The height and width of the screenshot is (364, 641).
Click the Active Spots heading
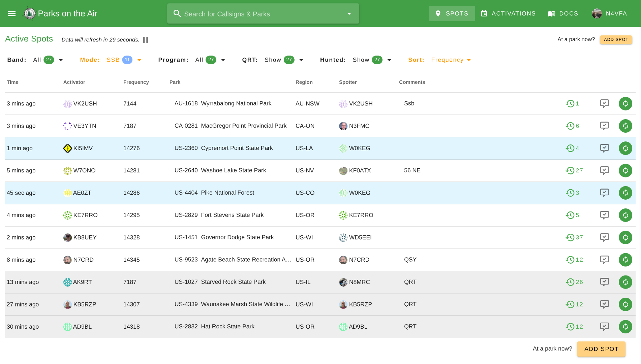point(29,39)
